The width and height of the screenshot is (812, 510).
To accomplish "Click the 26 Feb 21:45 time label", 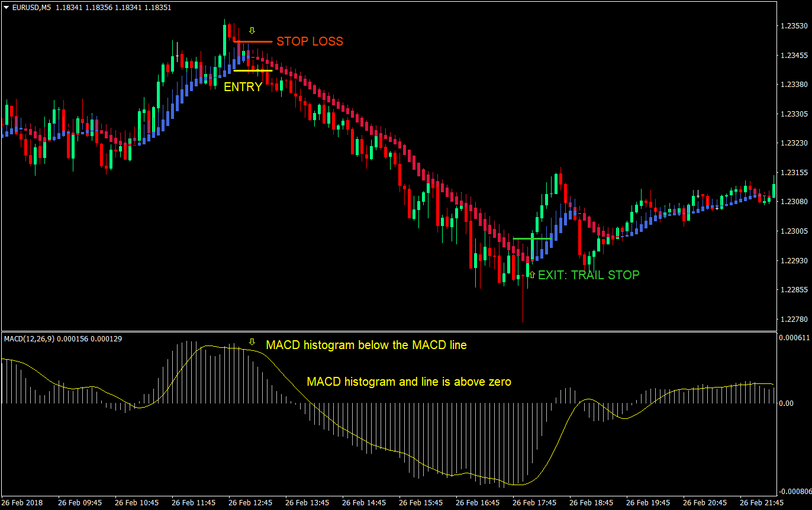I will pos(762,503).
